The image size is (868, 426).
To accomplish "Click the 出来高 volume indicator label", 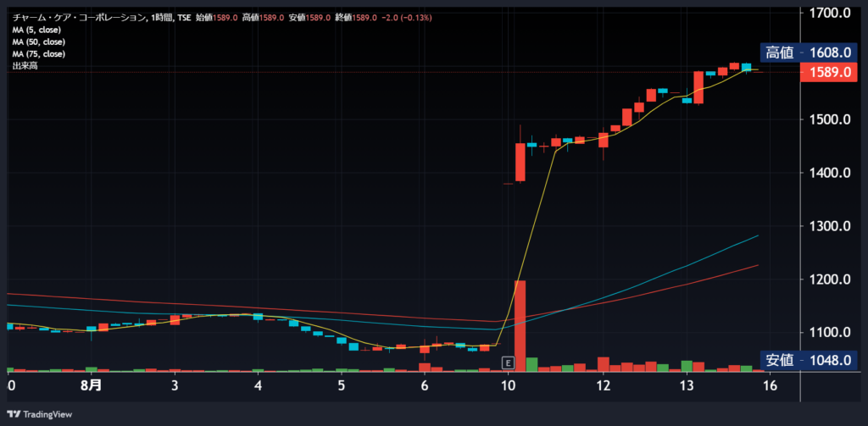I will [x=25, y=66].
